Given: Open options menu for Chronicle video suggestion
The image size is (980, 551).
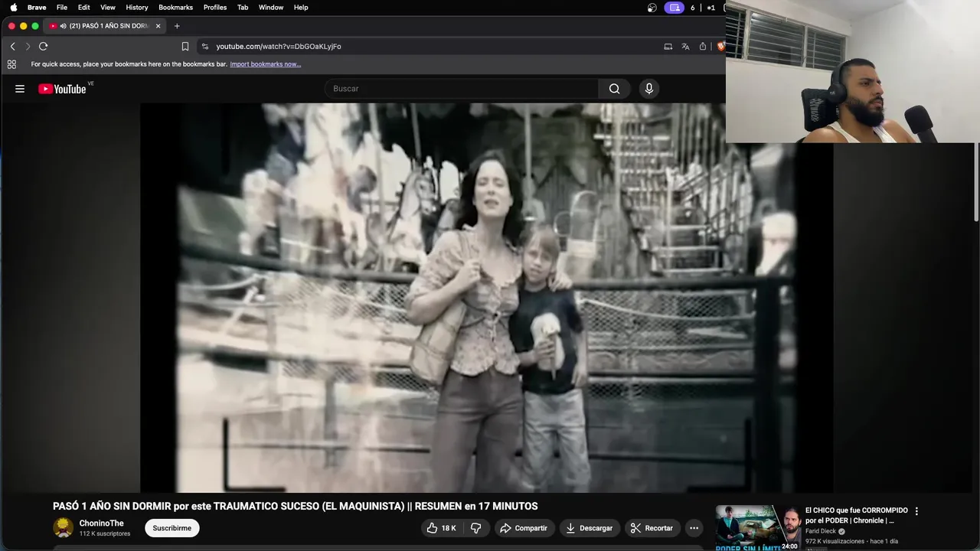Looking at the screenshot, I should click(916, 511).
